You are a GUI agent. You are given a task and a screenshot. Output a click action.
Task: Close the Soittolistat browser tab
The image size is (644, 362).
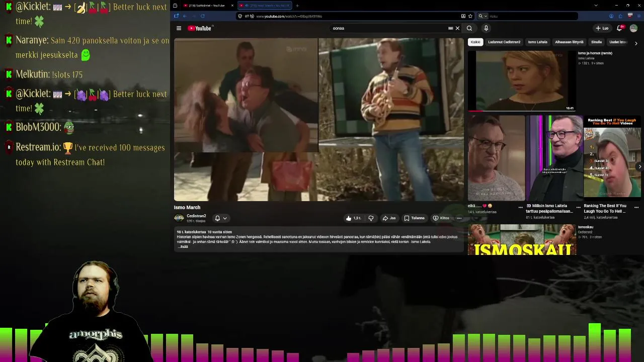coord(232,6)
